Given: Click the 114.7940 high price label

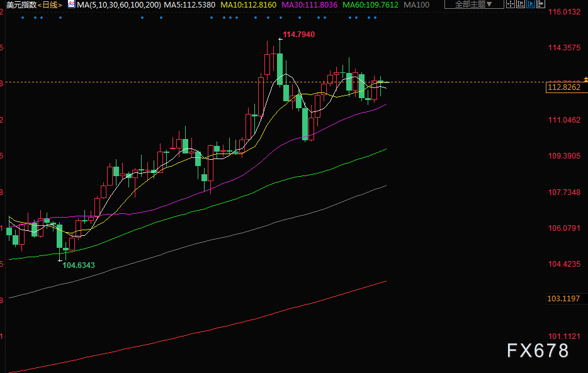Looking at the screenshot, I should pos(298,35).
